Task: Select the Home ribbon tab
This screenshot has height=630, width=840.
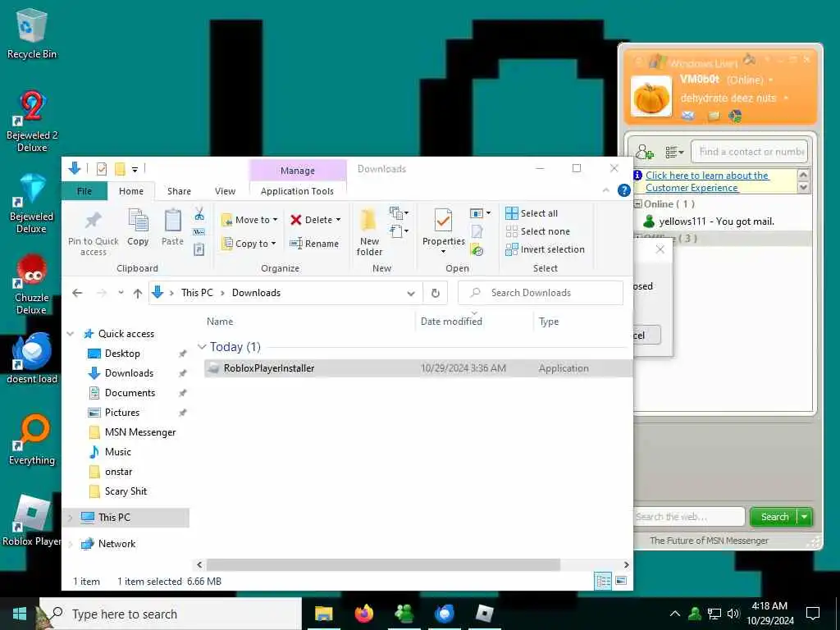Action: [131, 191]
